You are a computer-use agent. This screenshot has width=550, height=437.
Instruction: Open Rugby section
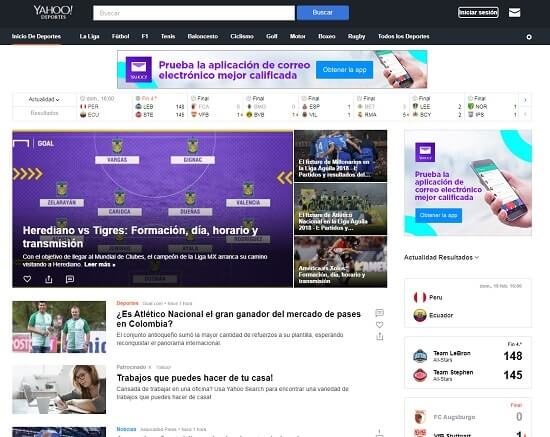(x=356, y=36)
